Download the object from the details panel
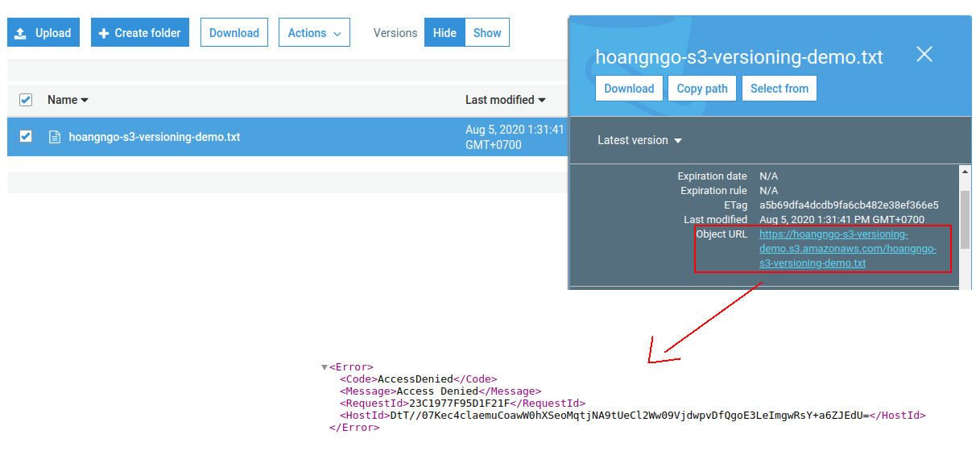The image size is (980, 451). coord(629,89)
